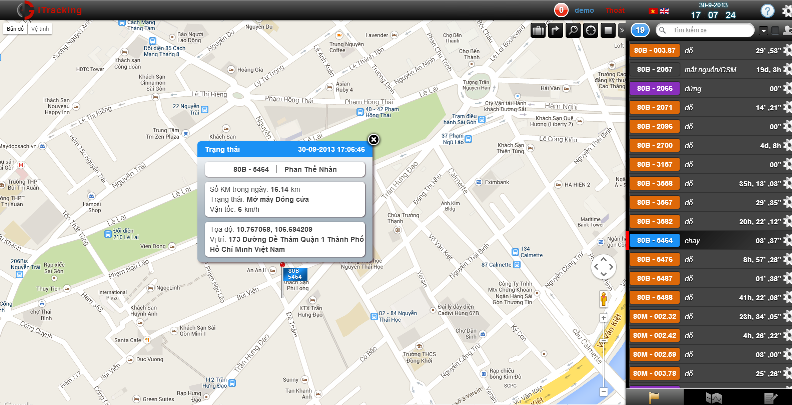Viewport: 792px width, 405px height.
Task: Click the blue vehicle count badge 18
Action: point(640,30)
